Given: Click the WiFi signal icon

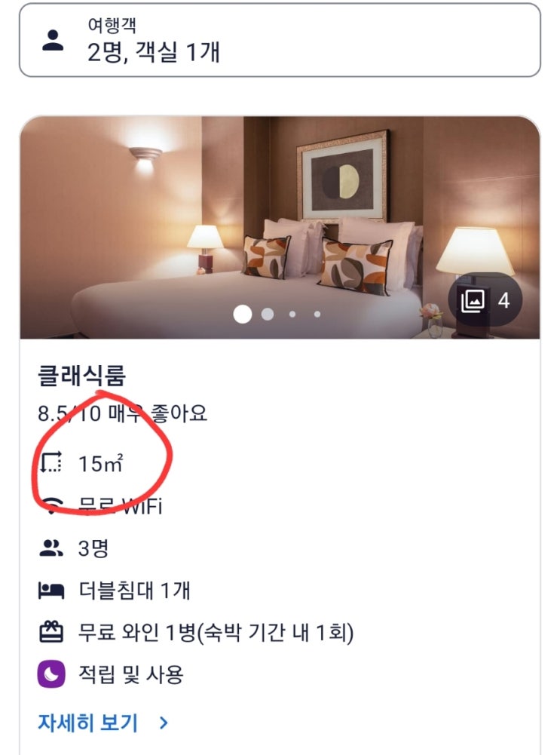Looking at the screenshot, I should [x=50, y=506].
